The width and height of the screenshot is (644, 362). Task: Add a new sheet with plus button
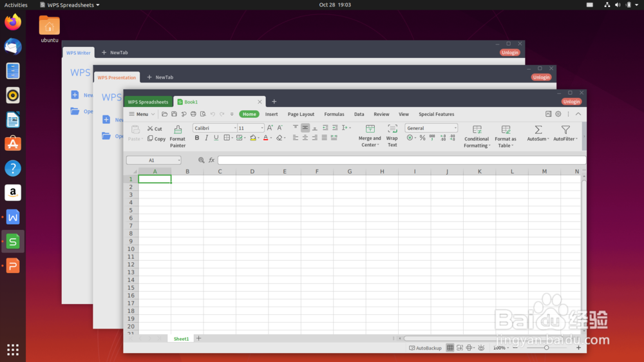[x=199, y=339]
